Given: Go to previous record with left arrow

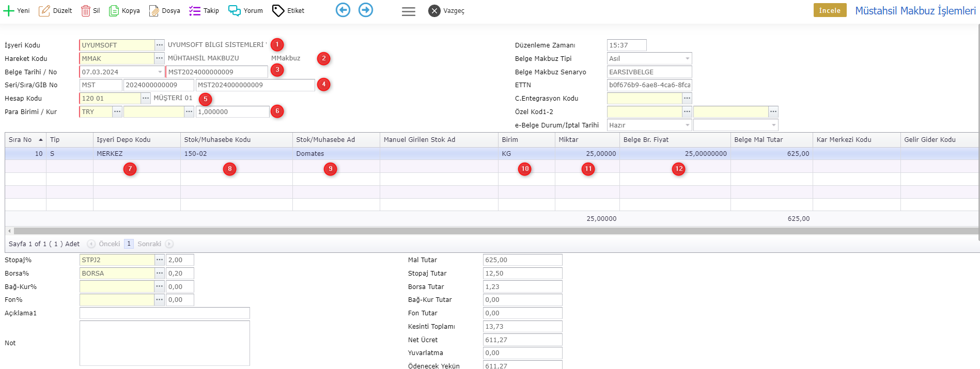Looking at the screenshot, I should click(343, 10).
